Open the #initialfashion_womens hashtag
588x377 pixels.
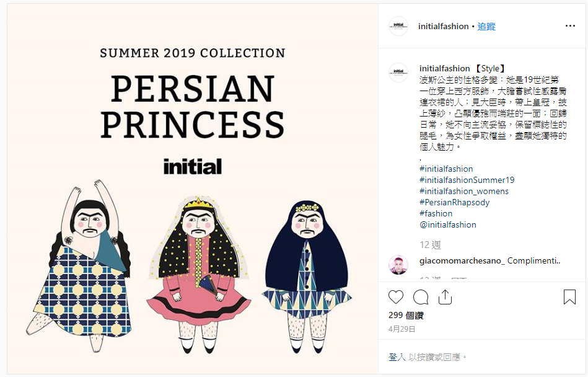pyautogui.click(x=464, y=192)
